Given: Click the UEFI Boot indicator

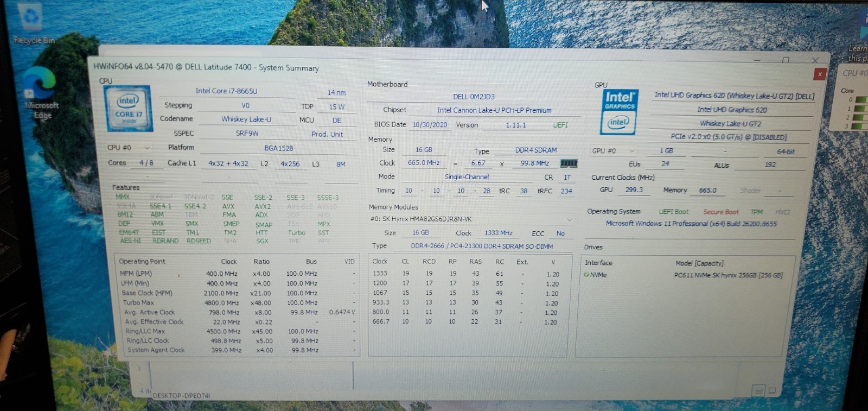Looking at the screenshot, I should click(x=673, y=212).
